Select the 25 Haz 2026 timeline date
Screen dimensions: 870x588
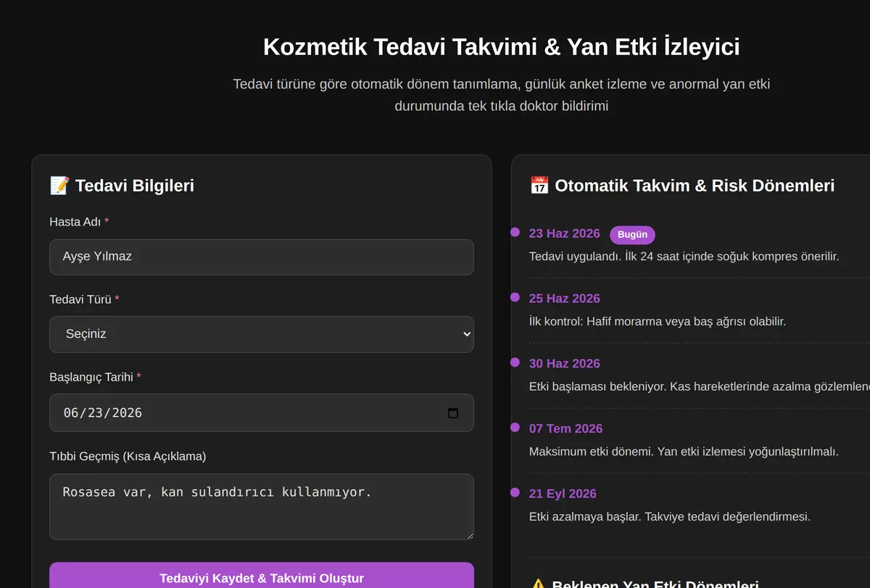564,299
